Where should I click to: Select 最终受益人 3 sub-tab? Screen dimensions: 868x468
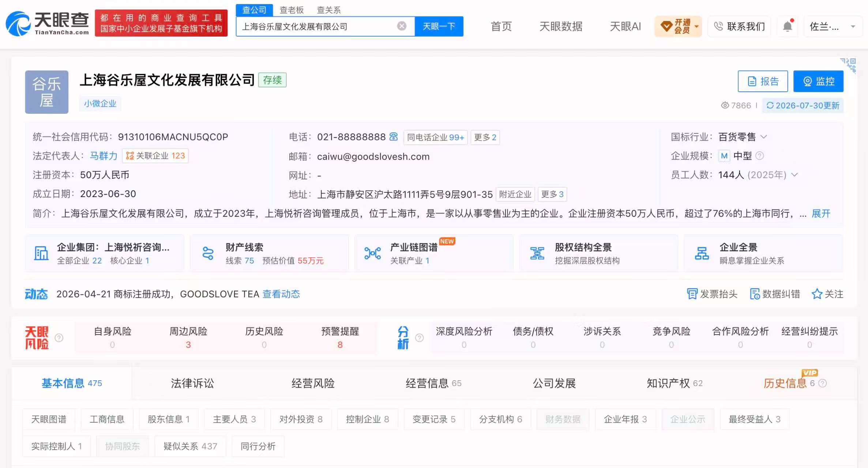point(754,419)
